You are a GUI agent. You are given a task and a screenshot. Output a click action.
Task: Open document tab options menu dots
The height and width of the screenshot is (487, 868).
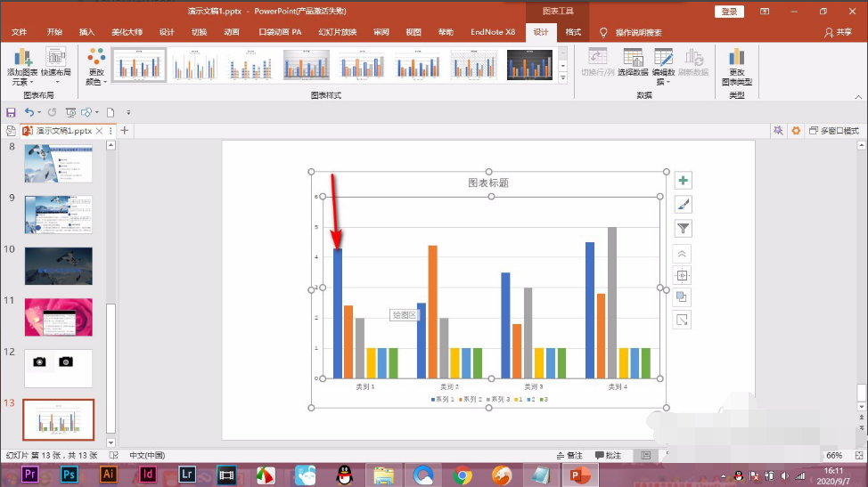pos(111,131)
